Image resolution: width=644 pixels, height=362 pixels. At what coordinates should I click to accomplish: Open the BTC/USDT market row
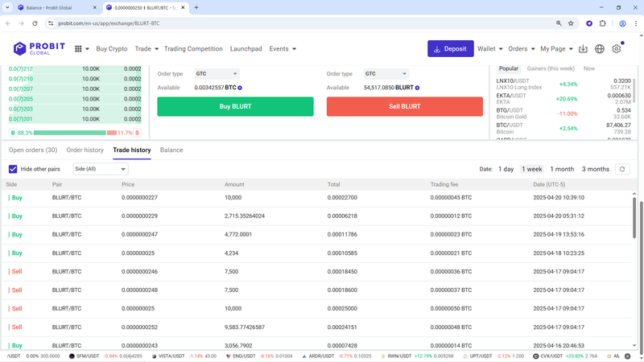pos(563,129)
